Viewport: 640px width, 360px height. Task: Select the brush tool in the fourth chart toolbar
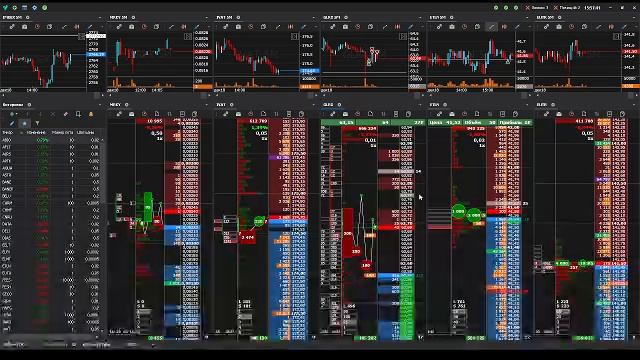(411, 27)
